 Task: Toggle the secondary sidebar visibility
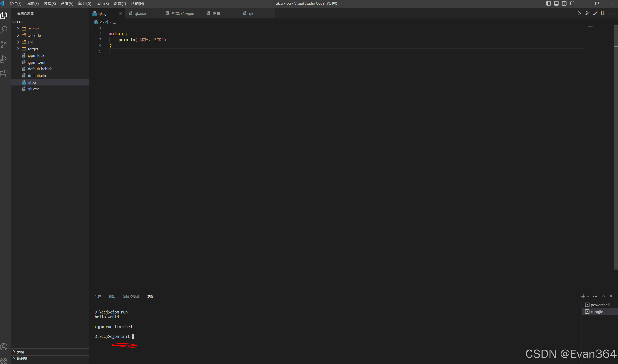(x=564, y=3)
